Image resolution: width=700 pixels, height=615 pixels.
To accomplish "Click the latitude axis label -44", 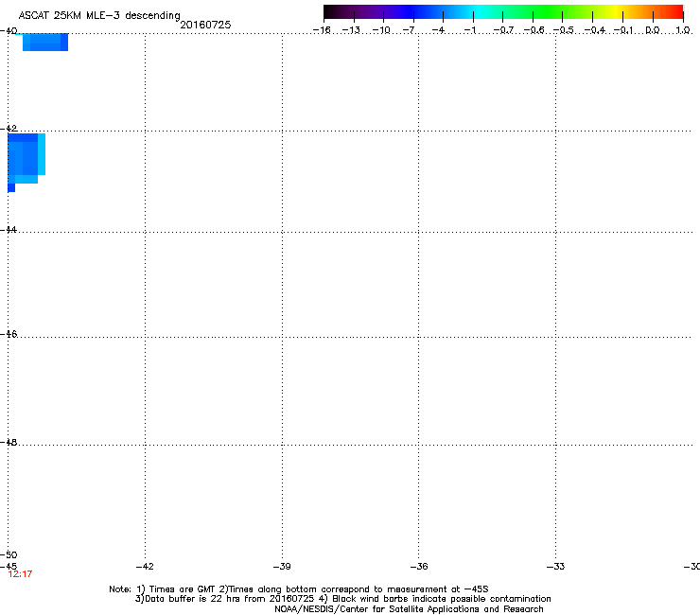I will (x=9, y=230).
